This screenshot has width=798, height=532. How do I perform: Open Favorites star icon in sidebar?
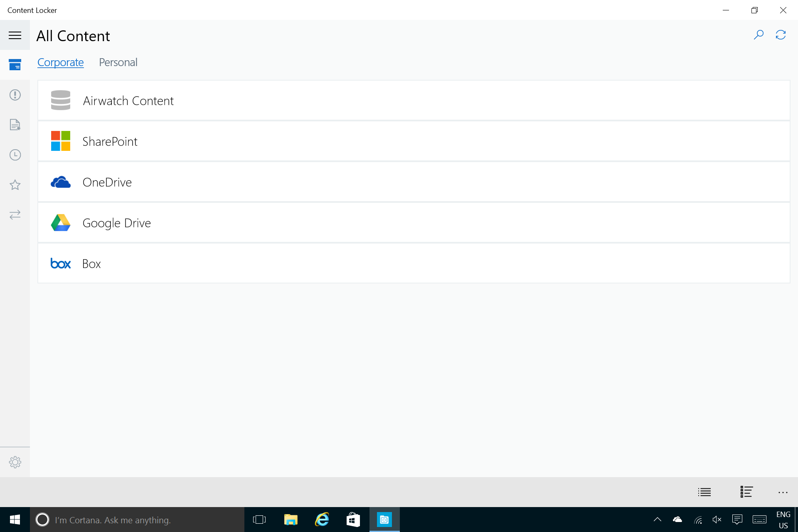(15, 185)
